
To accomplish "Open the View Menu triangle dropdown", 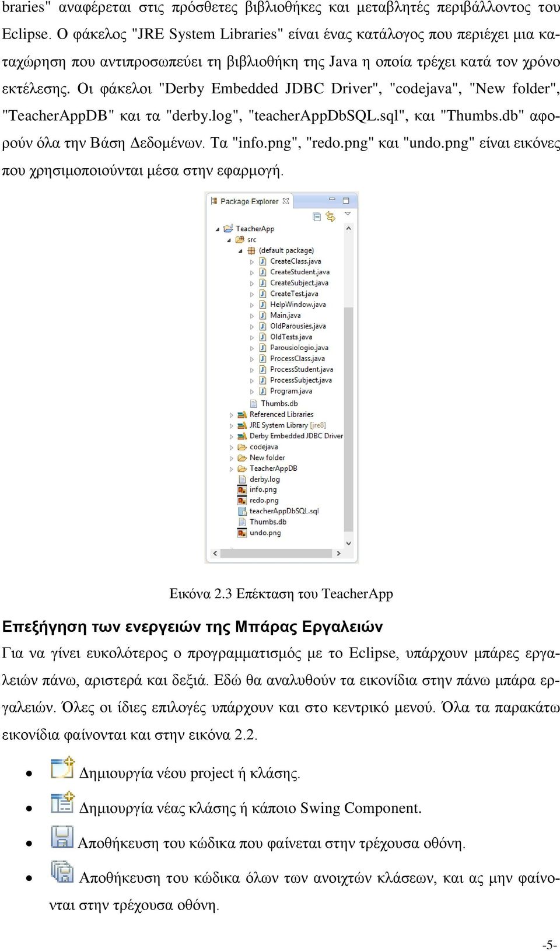I will pos(348,214).
